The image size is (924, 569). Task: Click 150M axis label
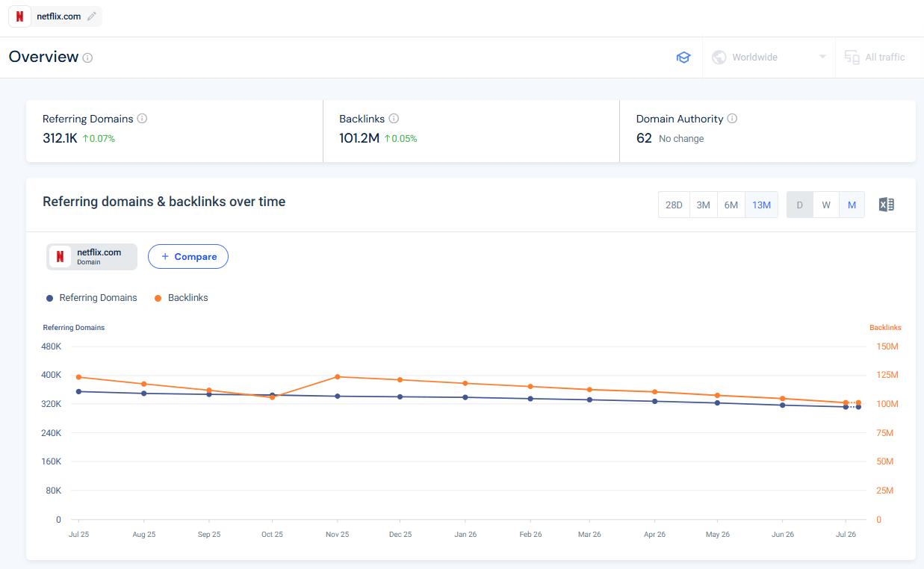tap(887, 346)
